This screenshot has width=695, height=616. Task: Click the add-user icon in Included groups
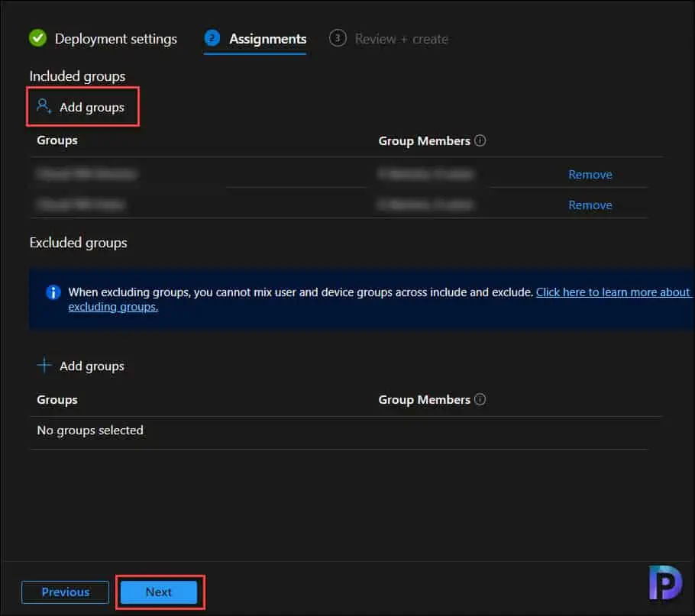click(x=44, y=106)
